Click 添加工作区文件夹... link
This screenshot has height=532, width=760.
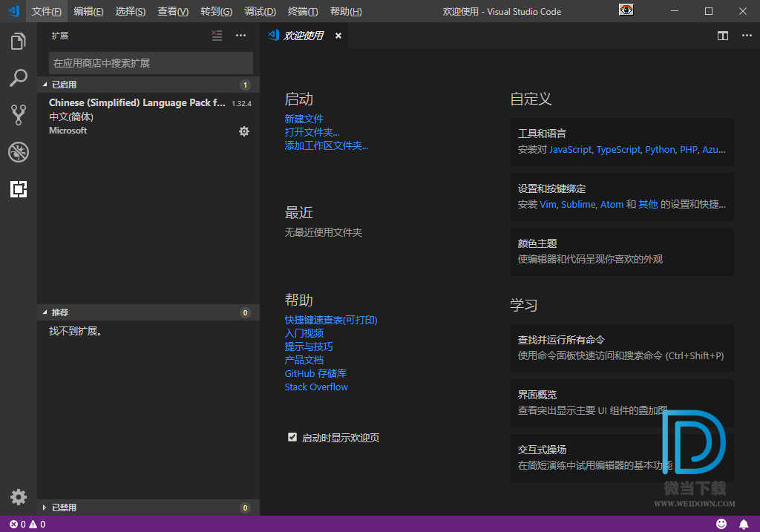327,145
